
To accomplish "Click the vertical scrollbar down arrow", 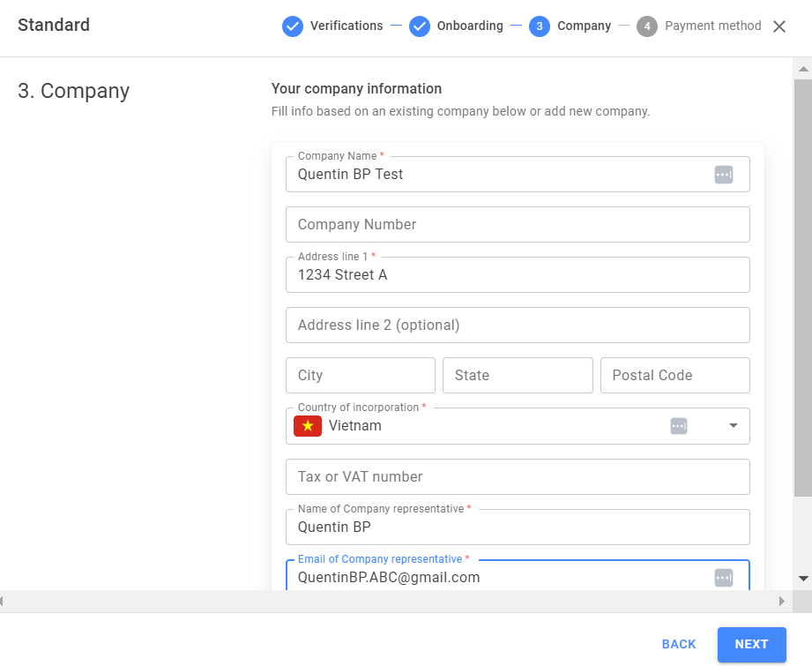I will [803, 579].
